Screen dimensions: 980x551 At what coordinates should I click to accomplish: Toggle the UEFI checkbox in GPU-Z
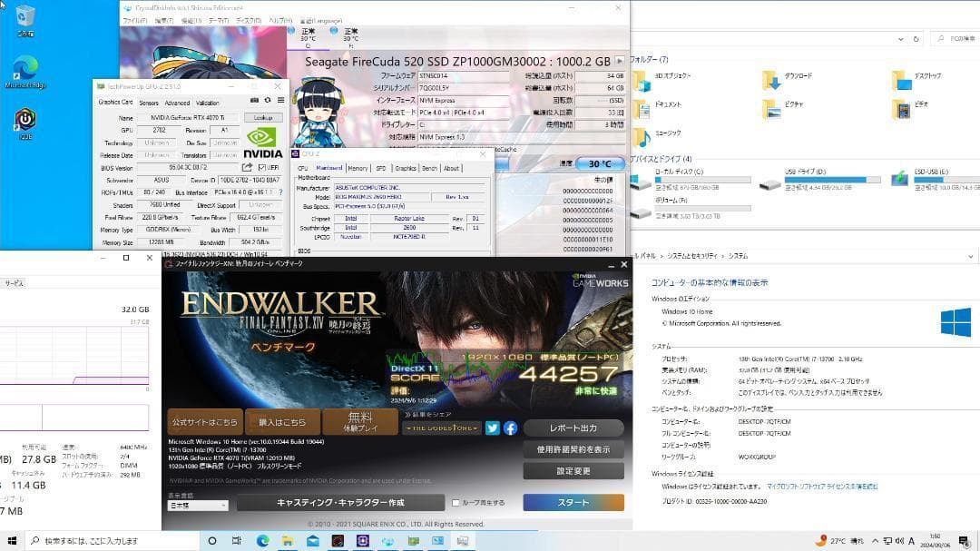tap(261, 168)
